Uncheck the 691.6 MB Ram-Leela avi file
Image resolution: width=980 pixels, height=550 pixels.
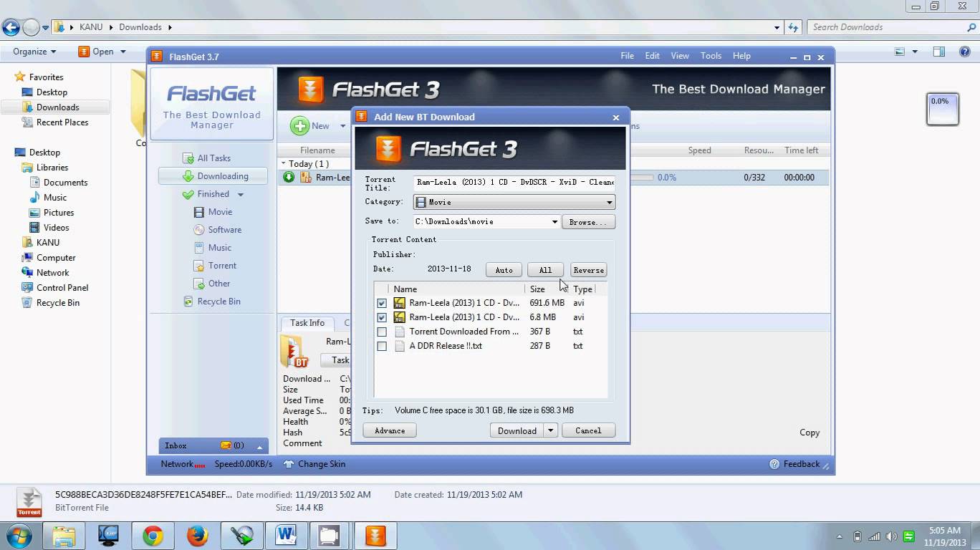(382, 303)
